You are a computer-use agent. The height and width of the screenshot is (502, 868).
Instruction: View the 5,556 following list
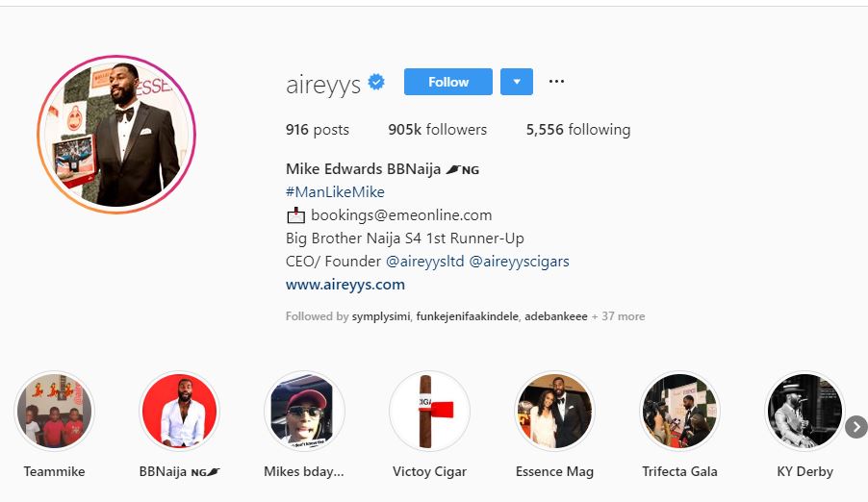coord(578,130)
